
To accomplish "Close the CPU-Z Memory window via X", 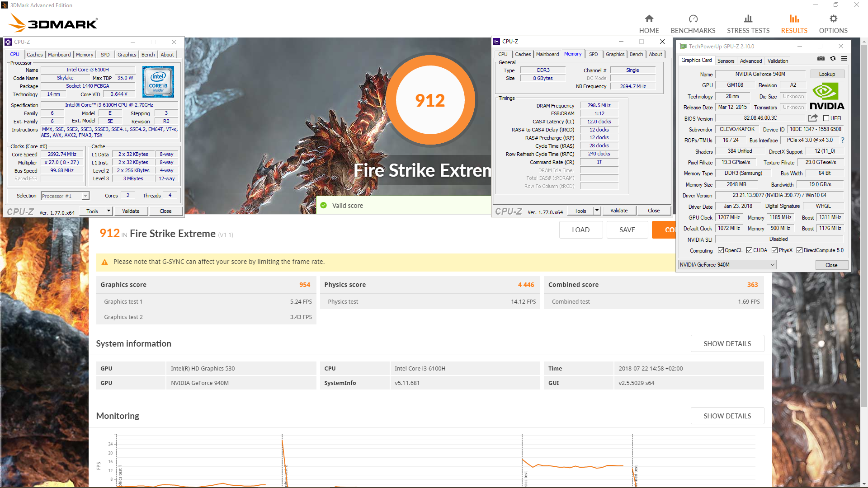I will tap(662, 42).
